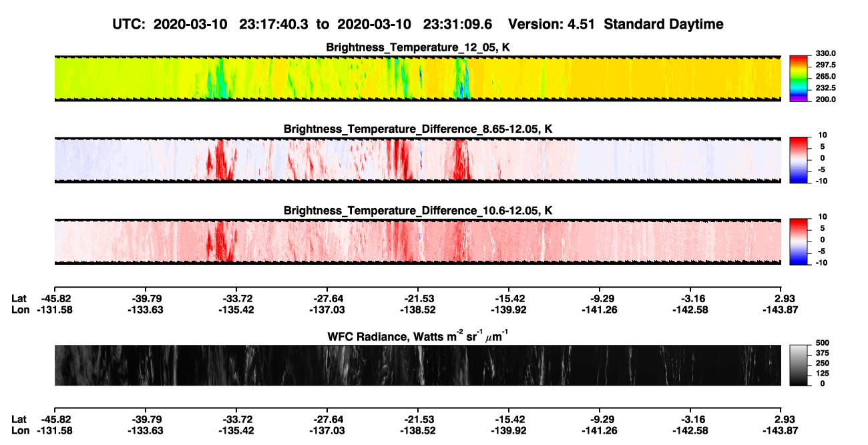The width and height of the screenshot is (868, 445).
Task: Click the WFC colorbar value '375'
Action: tap(823, 353)
